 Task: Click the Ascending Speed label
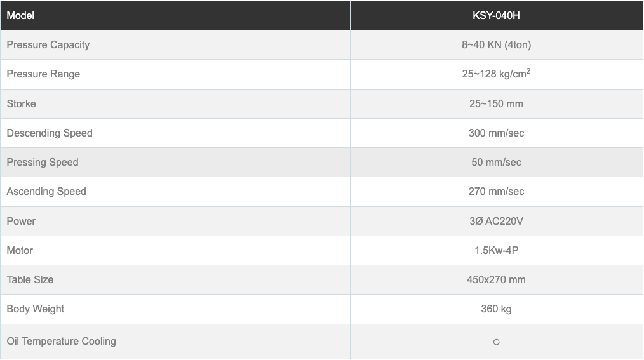pos(46,191)
